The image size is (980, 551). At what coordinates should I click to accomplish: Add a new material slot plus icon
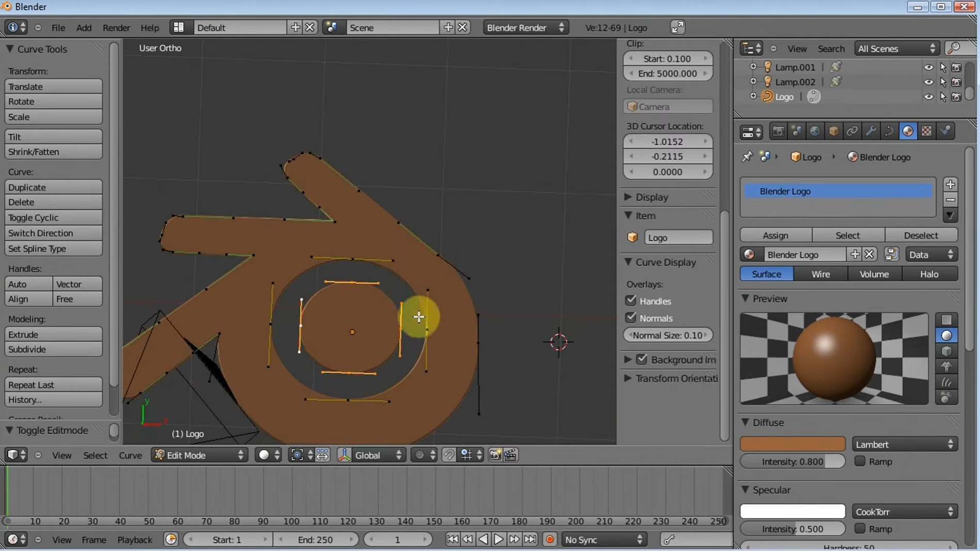(x=951, y=184)
